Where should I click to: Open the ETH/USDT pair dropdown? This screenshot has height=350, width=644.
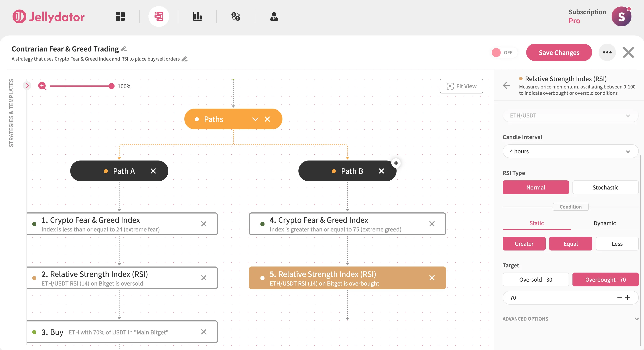click(x=570, y=116)
